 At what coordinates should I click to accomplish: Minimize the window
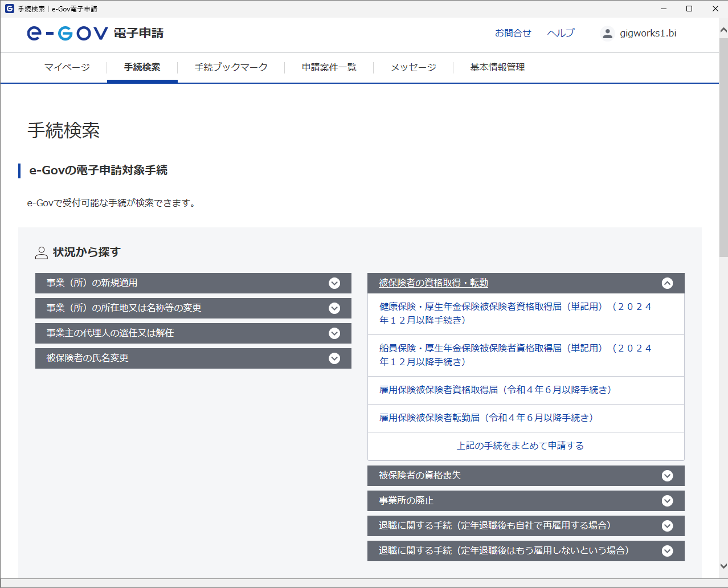click(663, 9)
